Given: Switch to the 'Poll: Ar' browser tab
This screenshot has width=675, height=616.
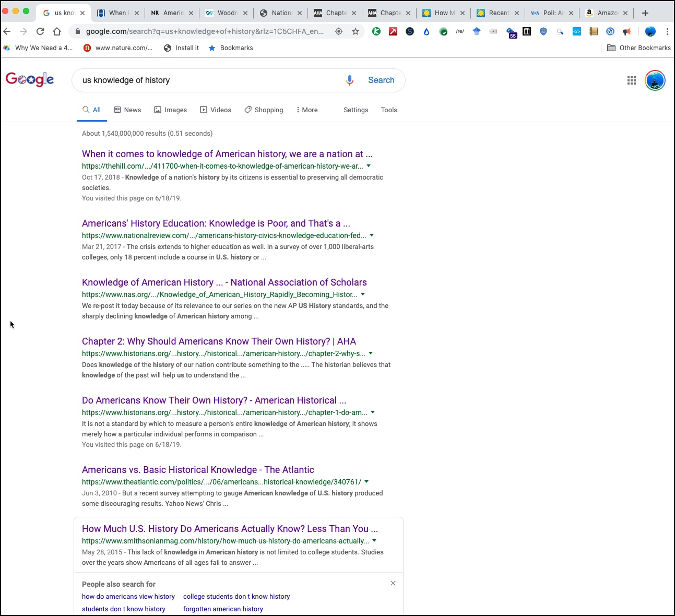Looking at the screenshot, I should pos(552,13).
